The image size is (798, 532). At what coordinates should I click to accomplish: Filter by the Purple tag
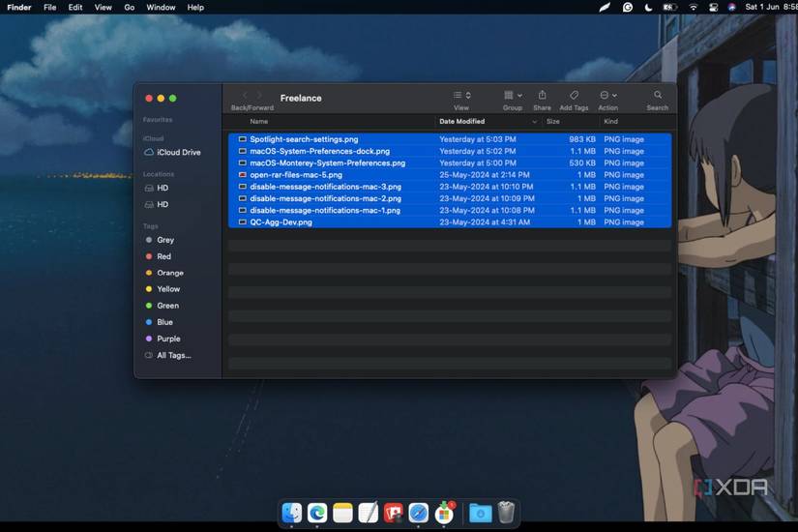[168, 339]
